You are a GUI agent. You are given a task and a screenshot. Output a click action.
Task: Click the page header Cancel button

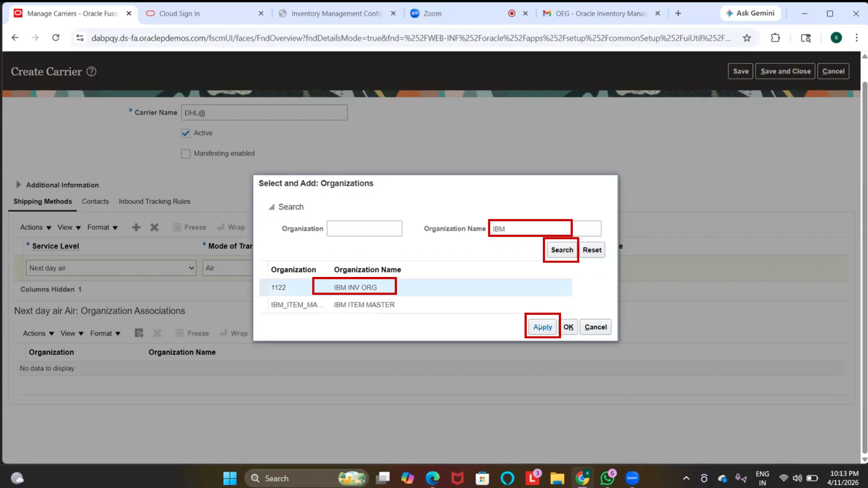tap(833, 71)
